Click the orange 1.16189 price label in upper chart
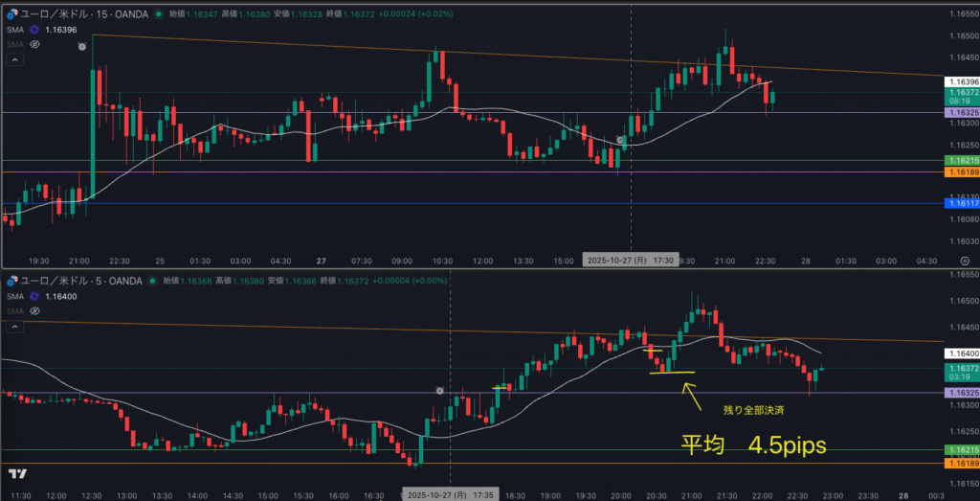This screenshot has width=980, height=501. pyautogui.click(x=960, y=172)
